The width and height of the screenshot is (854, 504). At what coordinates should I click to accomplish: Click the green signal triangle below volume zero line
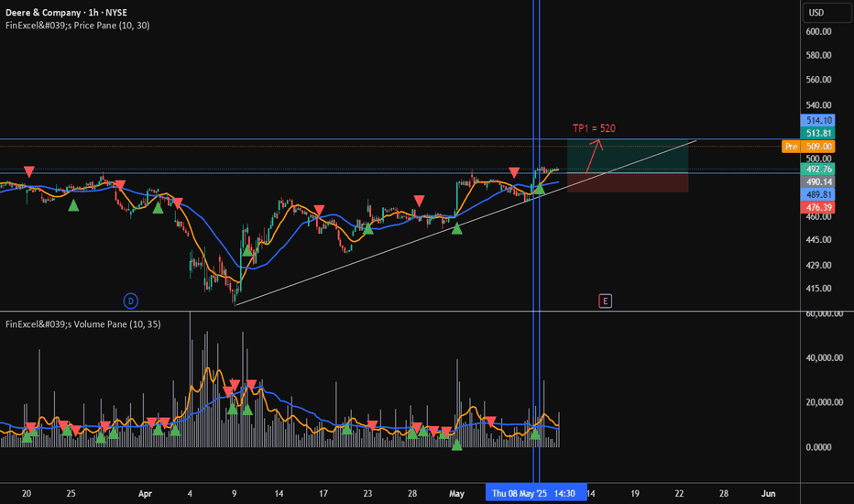(x=457, y=445)
